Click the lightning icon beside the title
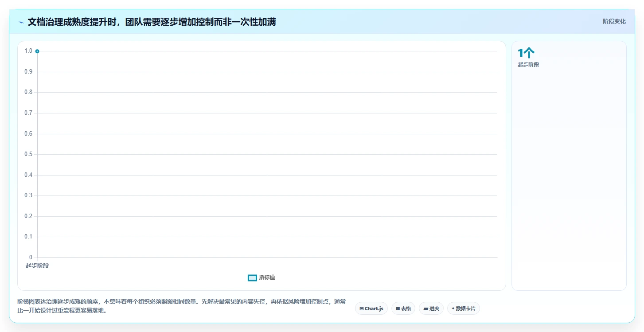Viewport: 644px width, 332px height. [21, 22]
